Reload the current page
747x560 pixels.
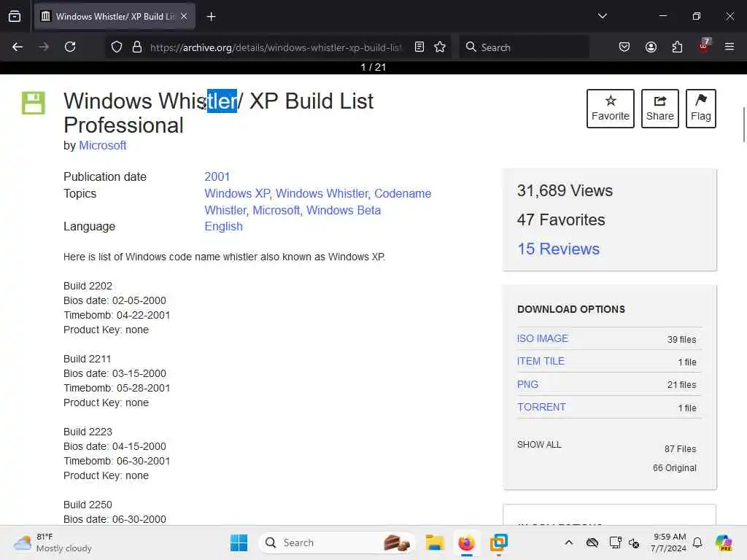coord(70,47)
